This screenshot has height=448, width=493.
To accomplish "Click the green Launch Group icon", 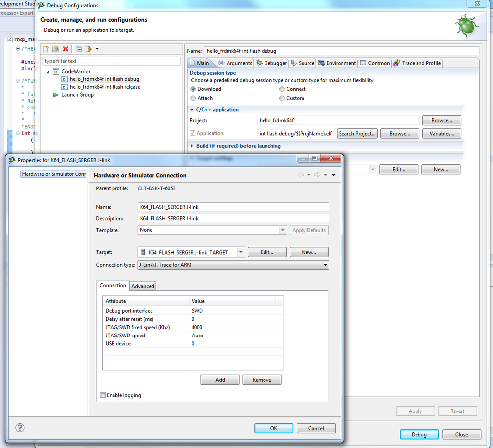I will coord(56,95).
